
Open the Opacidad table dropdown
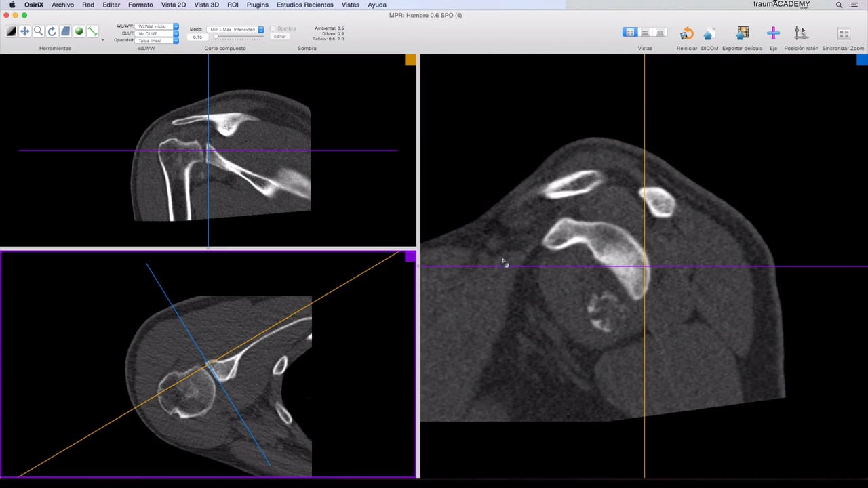(157, 41)
